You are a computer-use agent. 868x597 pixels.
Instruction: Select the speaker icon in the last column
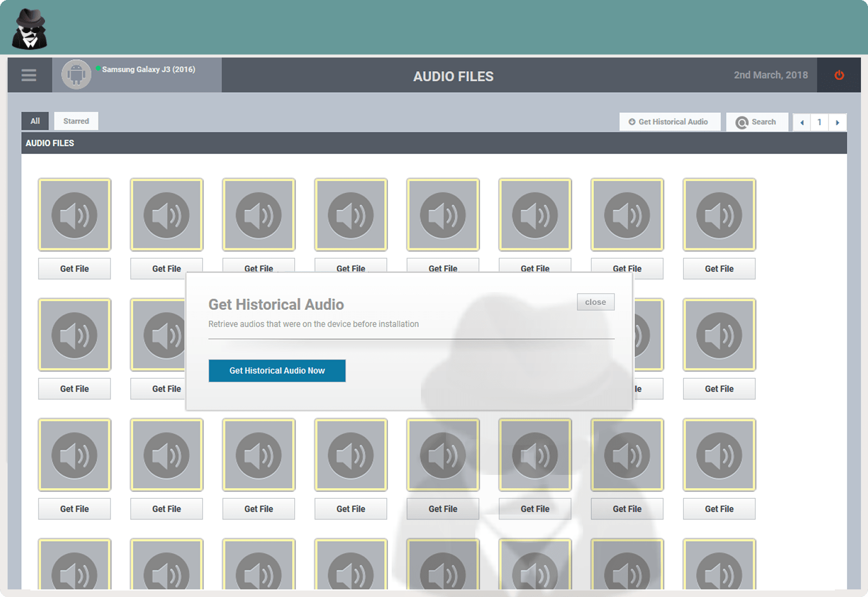click(x=718, y=214)
